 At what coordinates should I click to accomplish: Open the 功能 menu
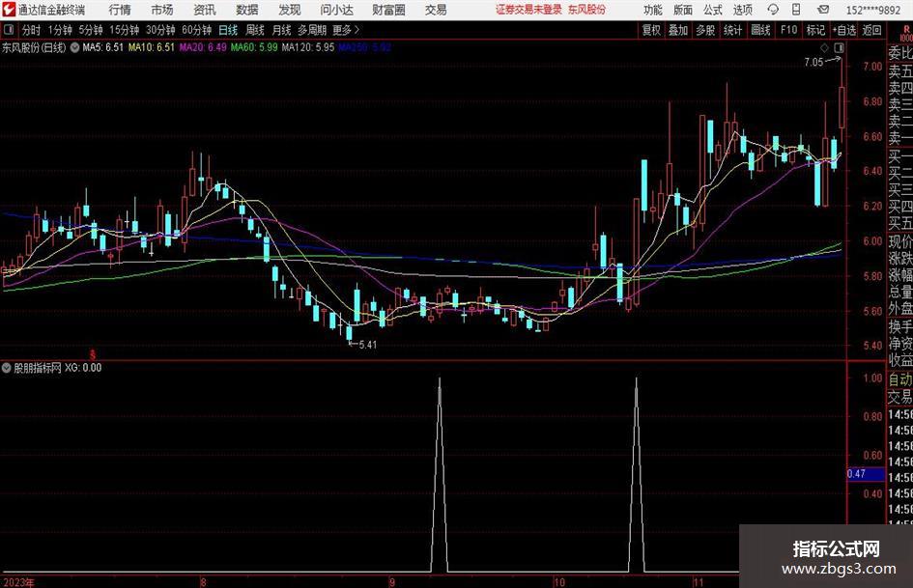point(653,10)
